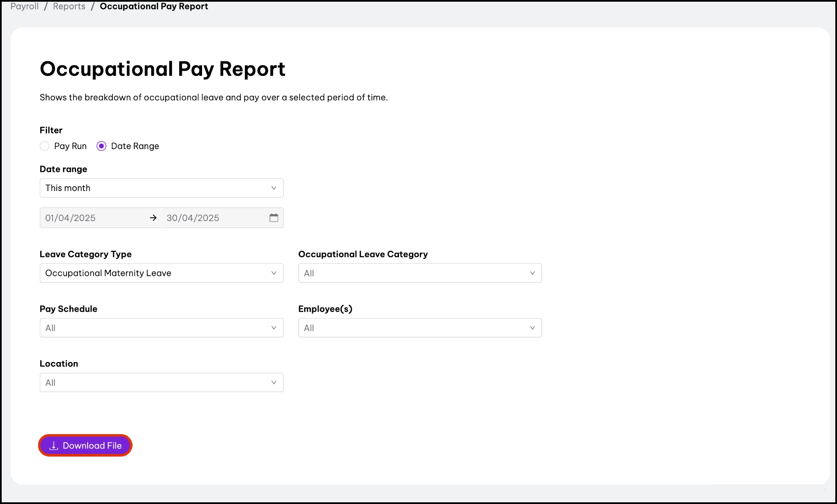Click the Pay Run filter label
Image resolution: width=837 pixels, height=504 pixels.
pos(70,146)
